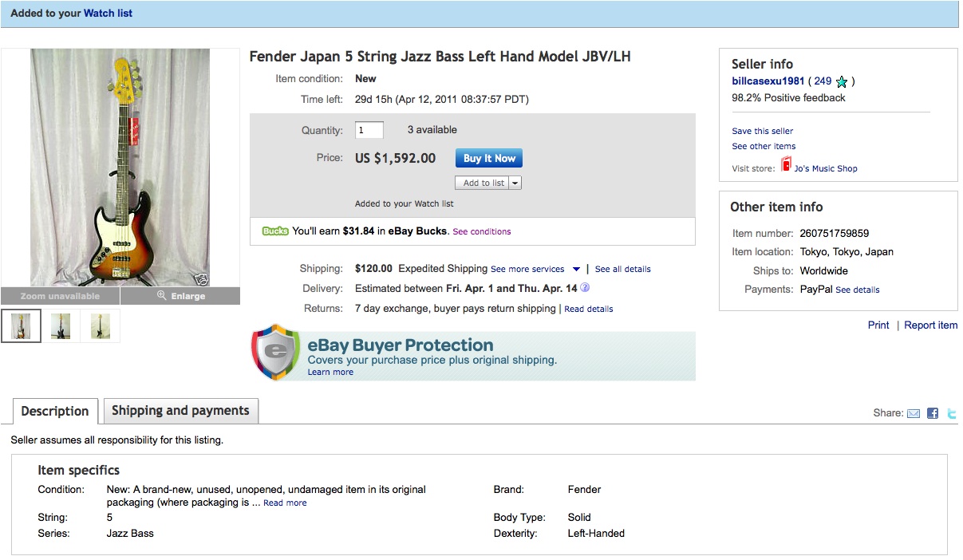Click the 98.2% Positive feedback text
Screen dimensions: 963x560
coord(788,98)
